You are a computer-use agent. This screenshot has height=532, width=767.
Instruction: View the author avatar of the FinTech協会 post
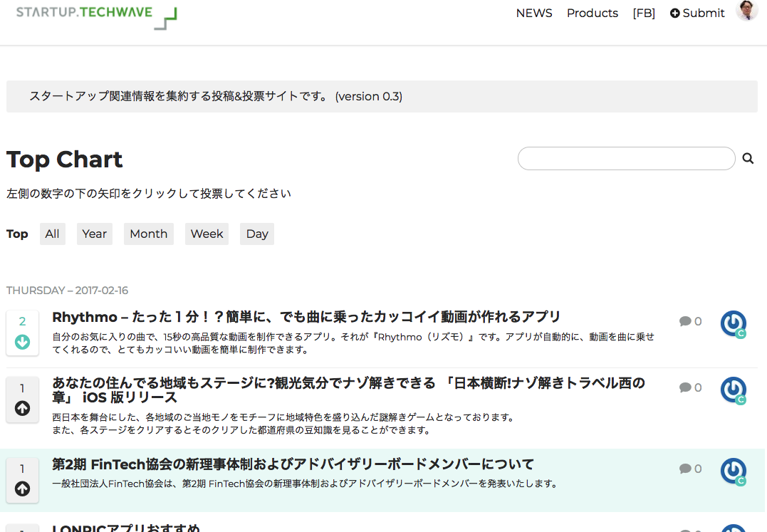coord(733,471)
